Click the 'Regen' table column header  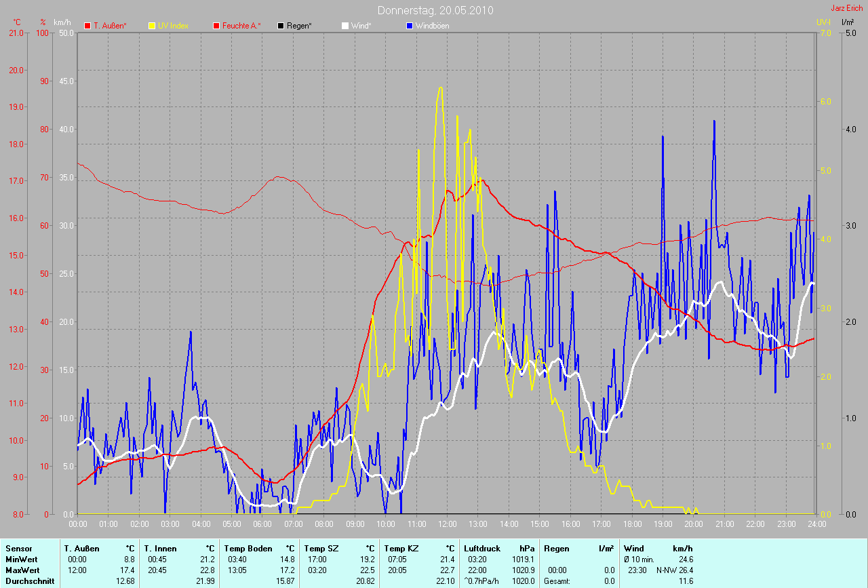556,548
